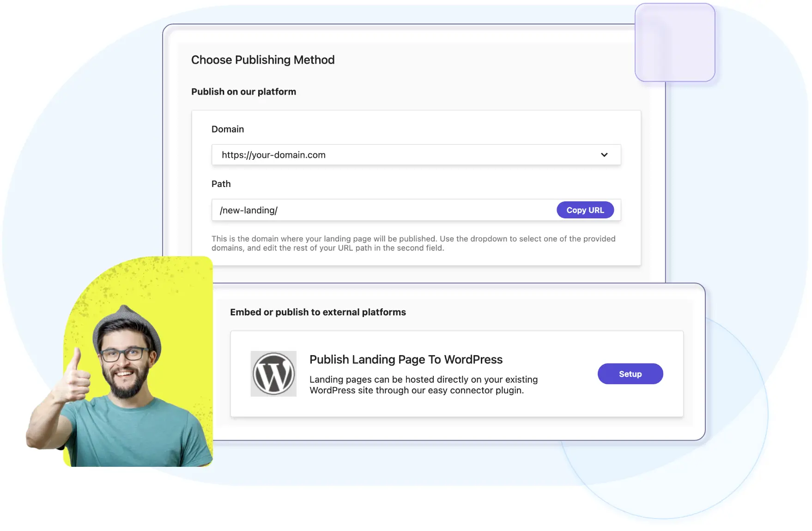The width and height of the screenshot is (812, 531).
Task: Click the 'Domain' field label
Action: coord(228,129)
